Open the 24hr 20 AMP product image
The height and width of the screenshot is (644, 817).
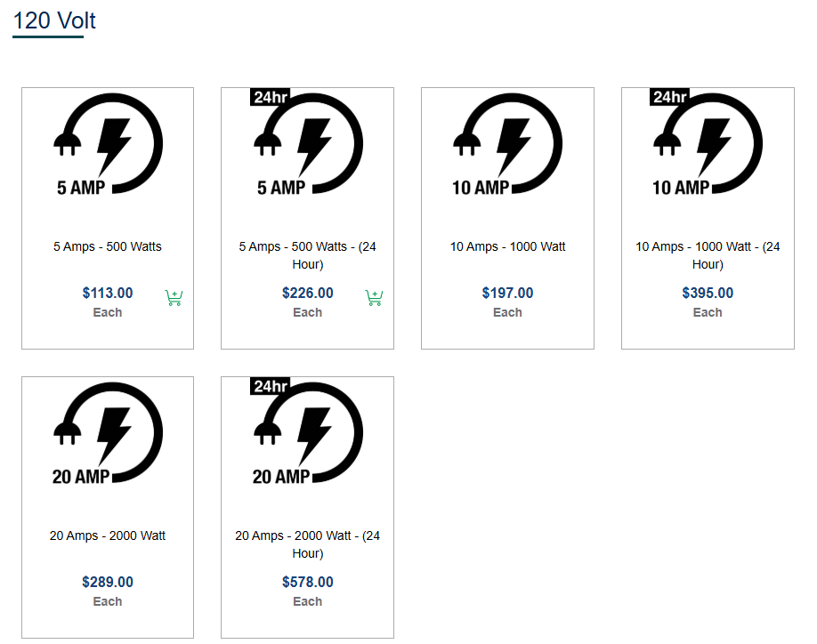coord(307,431)
